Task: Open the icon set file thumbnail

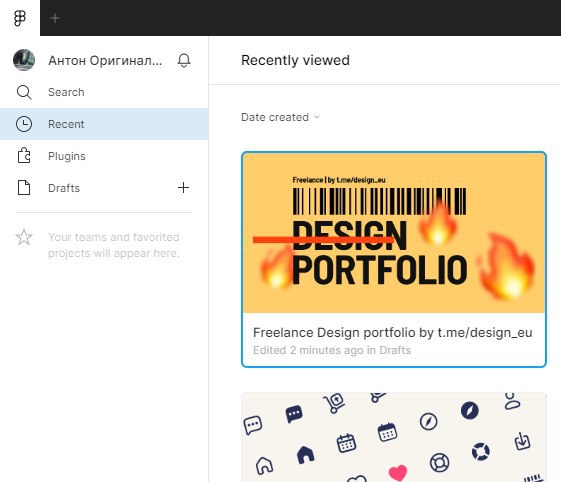Action: [x=394, y=437]
